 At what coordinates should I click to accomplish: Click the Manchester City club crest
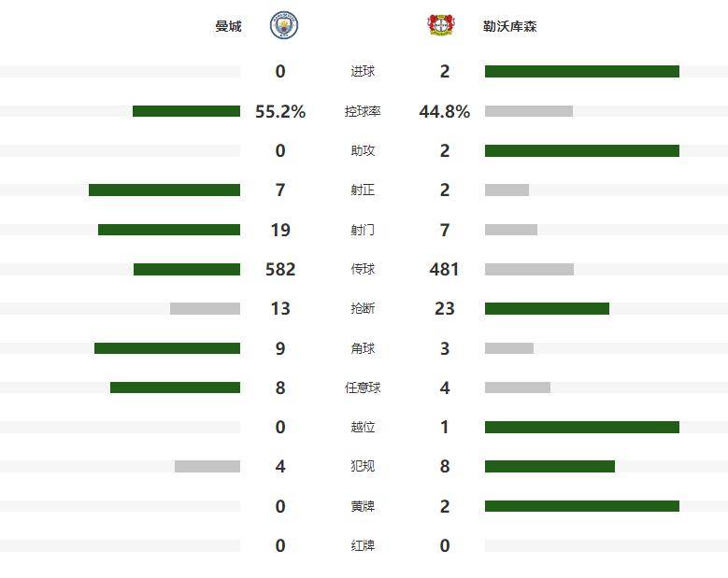click(284, 25)
